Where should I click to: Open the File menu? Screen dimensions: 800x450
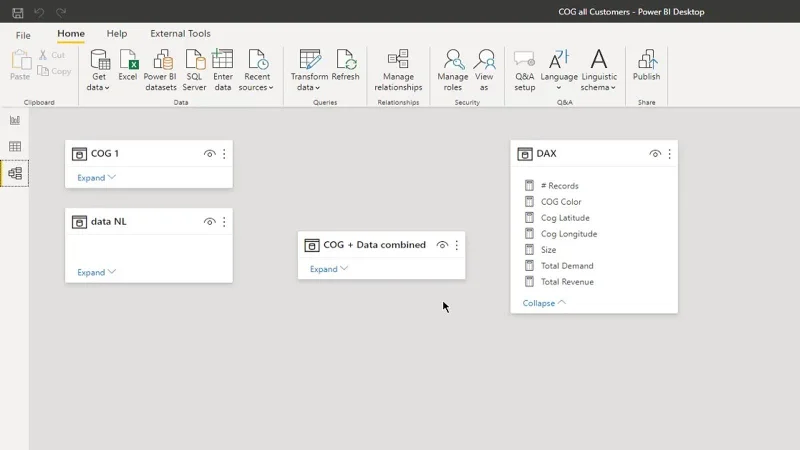click(x=23, y=35)
